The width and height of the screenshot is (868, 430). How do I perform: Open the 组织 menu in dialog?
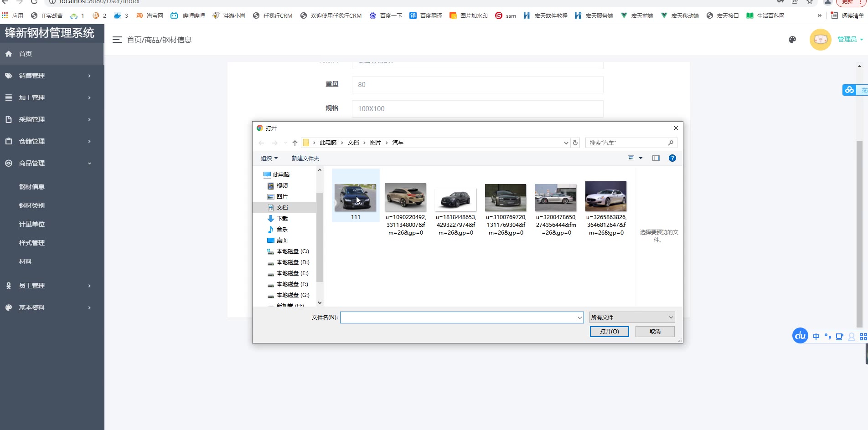[x=269, y=159]
